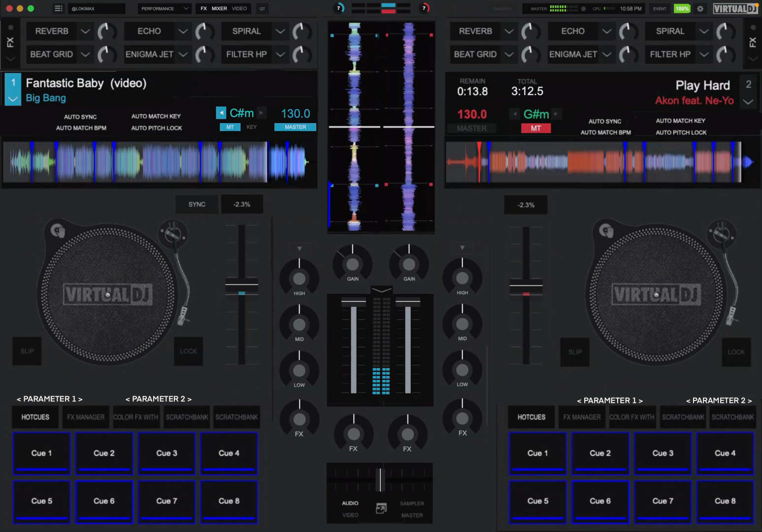
Task: Expand deck 1 chevron below deck number
Action: tap(13, 99)
